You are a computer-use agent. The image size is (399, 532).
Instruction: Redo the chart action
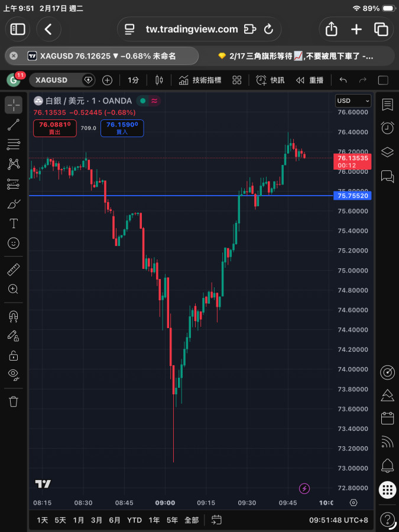pyautogui.click(x=363, y=80)
